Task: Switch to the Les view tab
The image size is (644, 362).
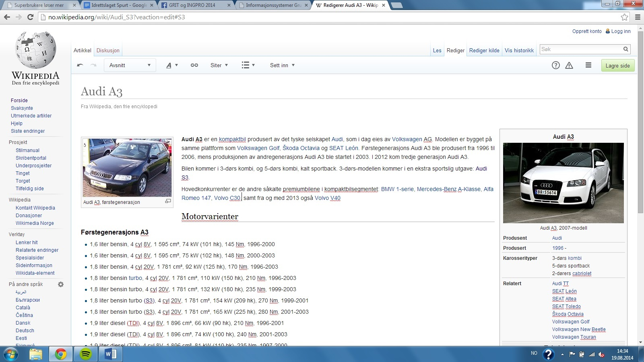Action: point(437,50)
